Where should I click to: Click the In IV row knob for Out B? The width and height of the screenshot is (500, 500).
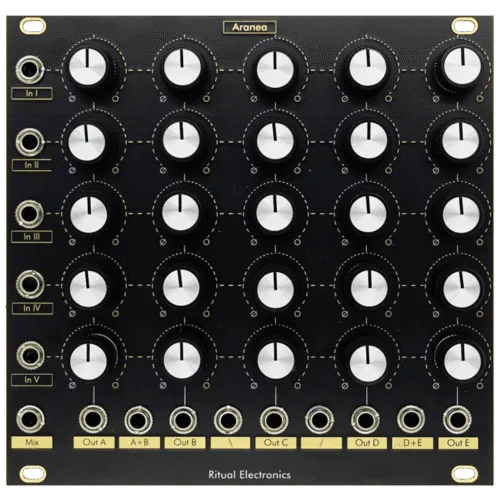coord(181,287)
